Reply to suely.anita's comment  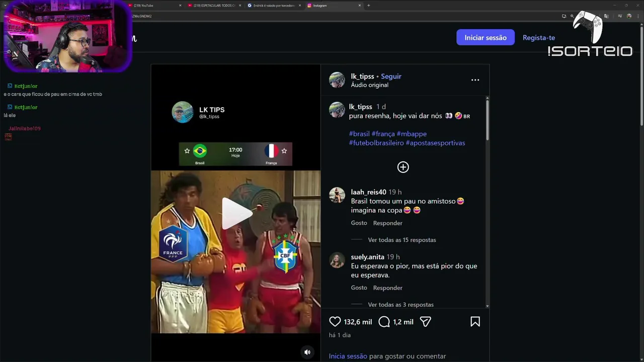[387, 288]
